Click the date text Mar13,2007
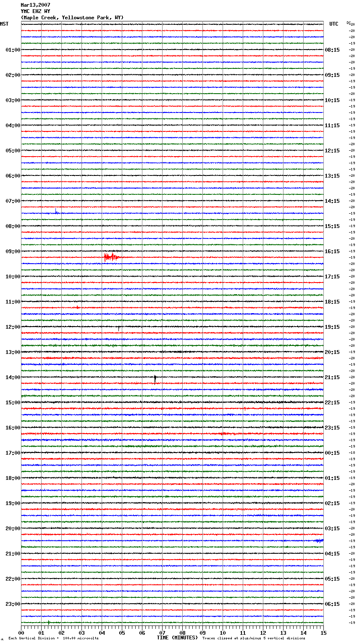This screenshot has height=644, width=357. click(x=35, y=5)
